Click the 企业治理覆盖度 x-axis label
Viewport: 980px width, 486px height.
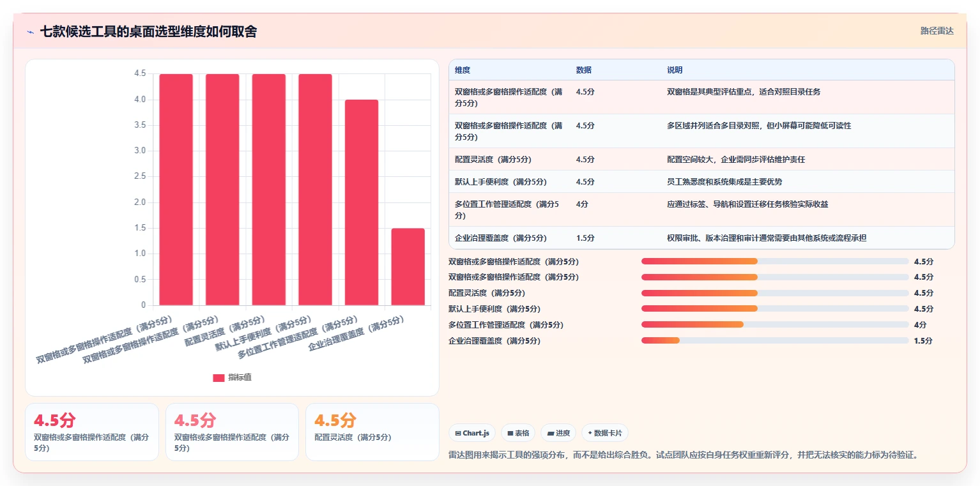[x=358, y=334]
